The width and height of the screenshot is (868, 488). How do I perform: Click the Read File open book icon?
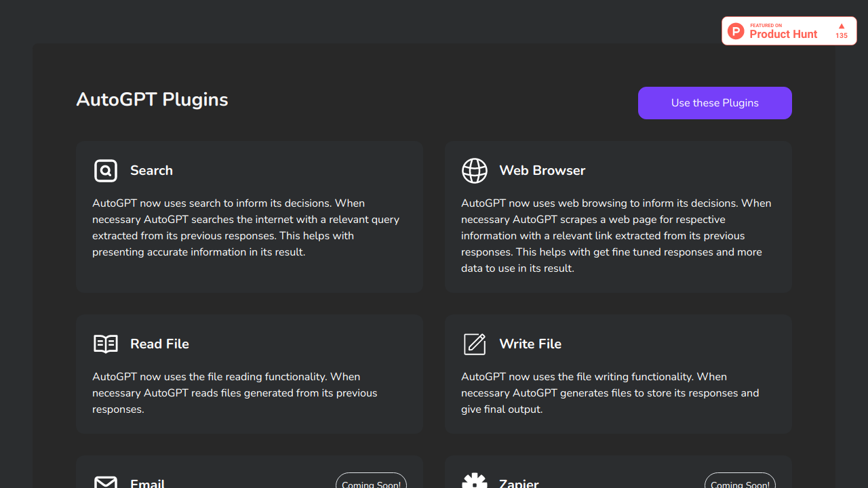[106, 344]
